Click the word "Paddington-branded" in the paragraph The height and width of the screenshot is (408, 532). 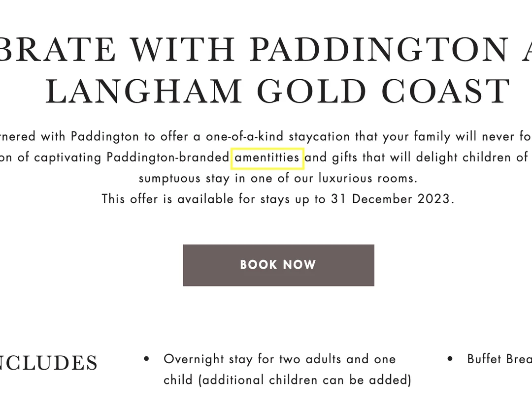point(167,157)
